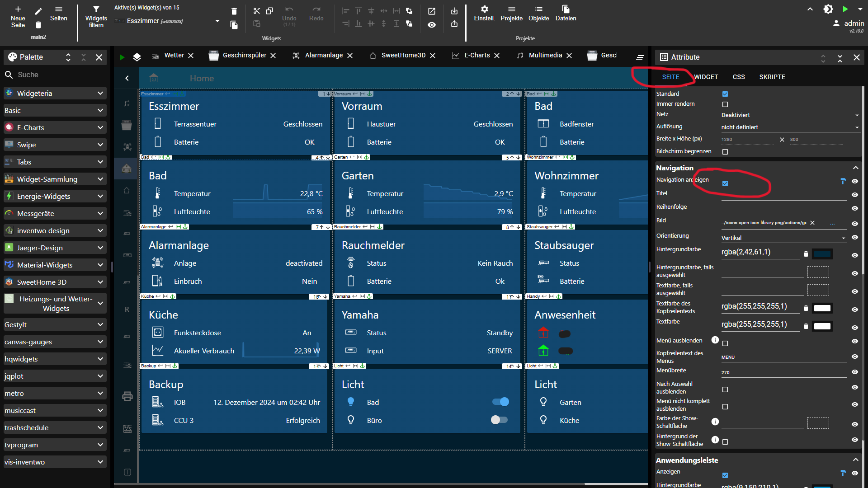Expand Widgeteria palette group
The image size is (868, 488).
pos(55,93)
